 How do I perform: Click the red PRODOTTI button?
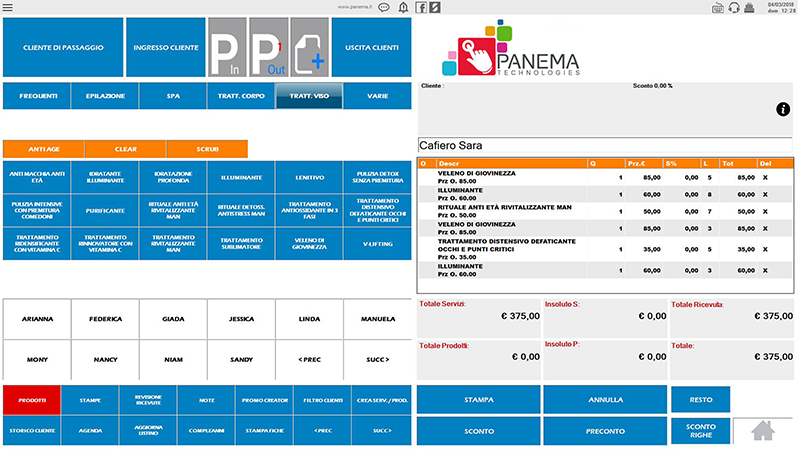point(31,399)
